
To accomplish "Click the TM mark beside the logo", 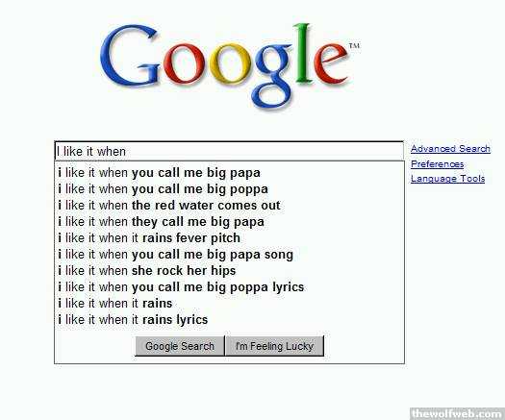I will (355, 46).
